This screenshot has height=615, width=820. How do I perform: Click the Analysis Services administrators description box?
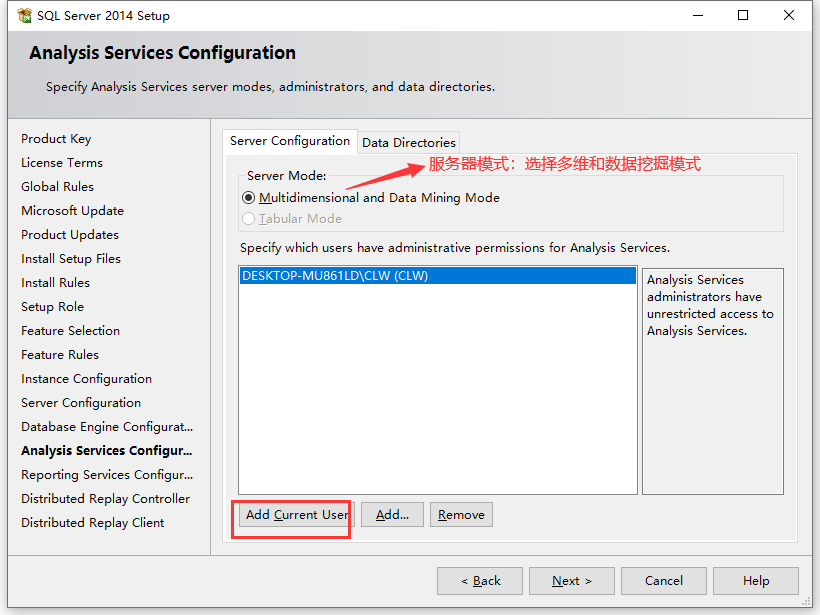tap(713, 381)
